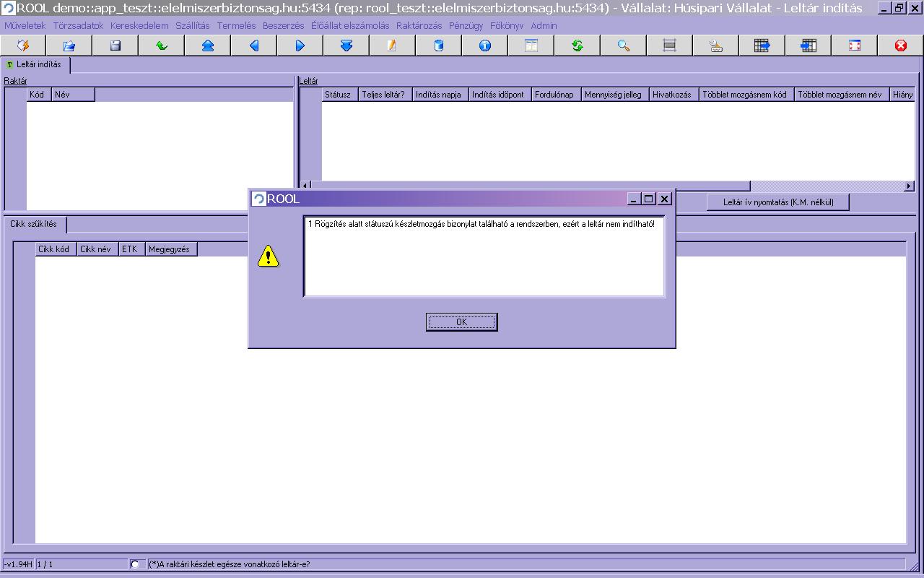Click the magnifying glass search icon
The width and height of the screenshot is (924, 578).
point(624,46)
